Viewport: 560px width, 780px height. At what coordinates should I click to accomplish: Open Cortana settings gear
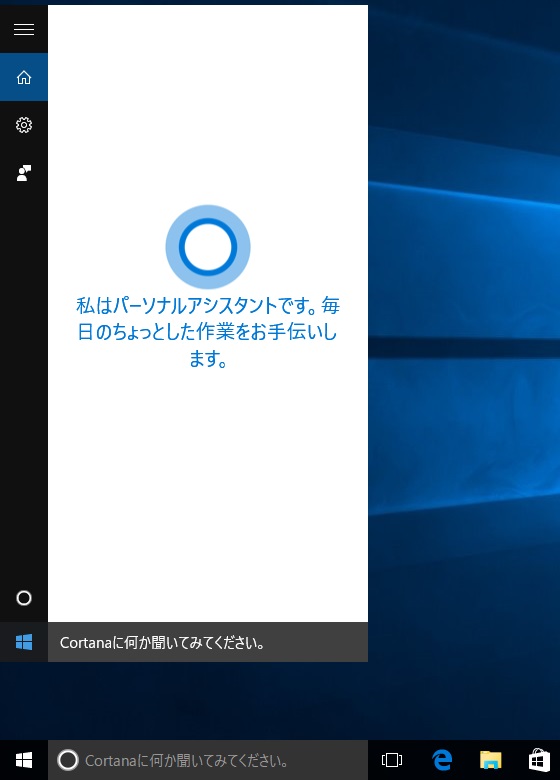[x=24, y=125]
